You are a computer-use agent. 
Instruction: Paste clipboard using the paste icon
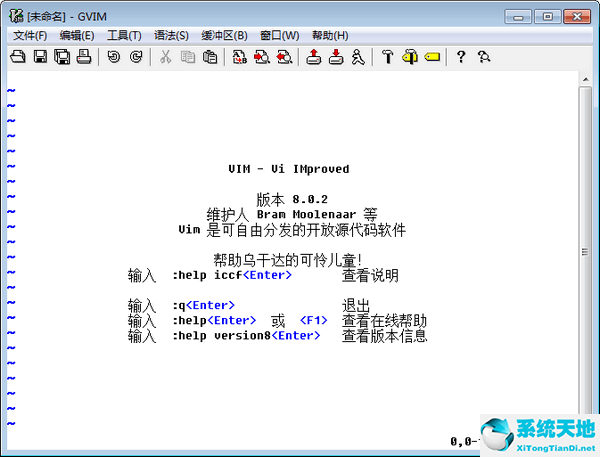[210, 57]
